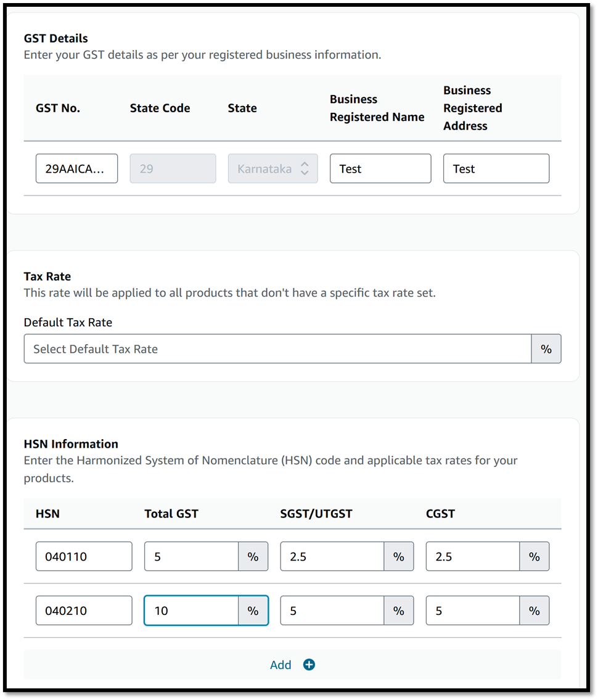Click the HSN field containing 040210
Screen dimensions: 598x700
pos(84,611)
